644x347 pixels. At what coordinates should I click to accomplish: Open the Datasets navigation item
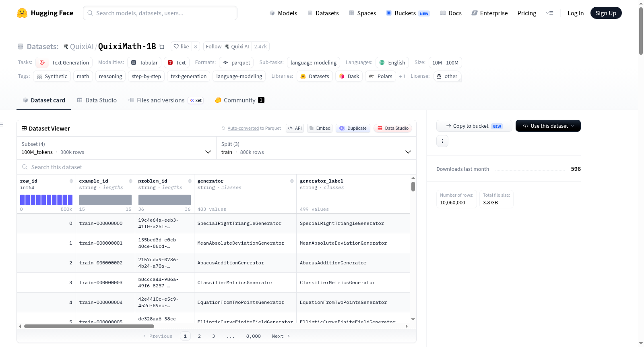coord(323,13)
